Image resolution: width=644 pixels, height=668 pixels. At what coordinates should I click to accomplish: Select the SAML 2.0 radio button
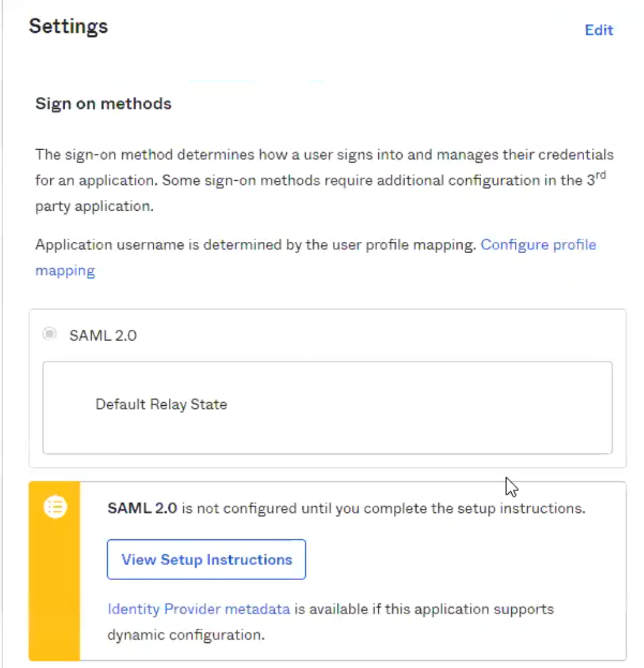(50, 333)
